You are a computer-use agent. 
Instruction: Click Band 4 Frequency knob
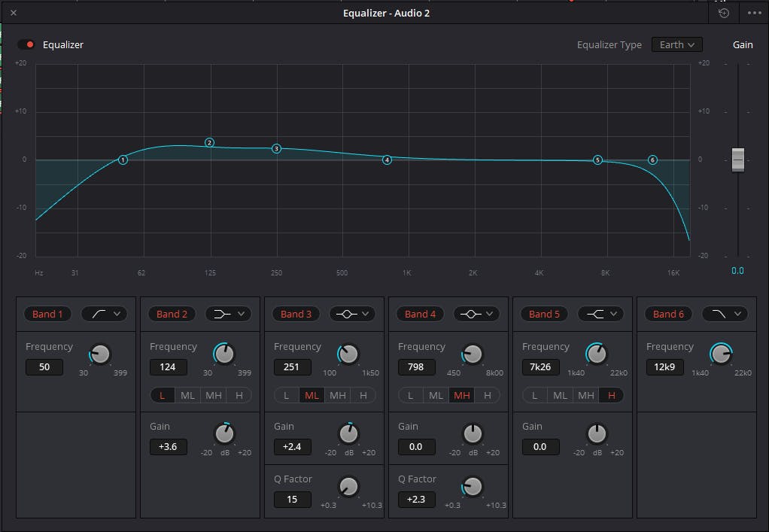coord(473,354)
